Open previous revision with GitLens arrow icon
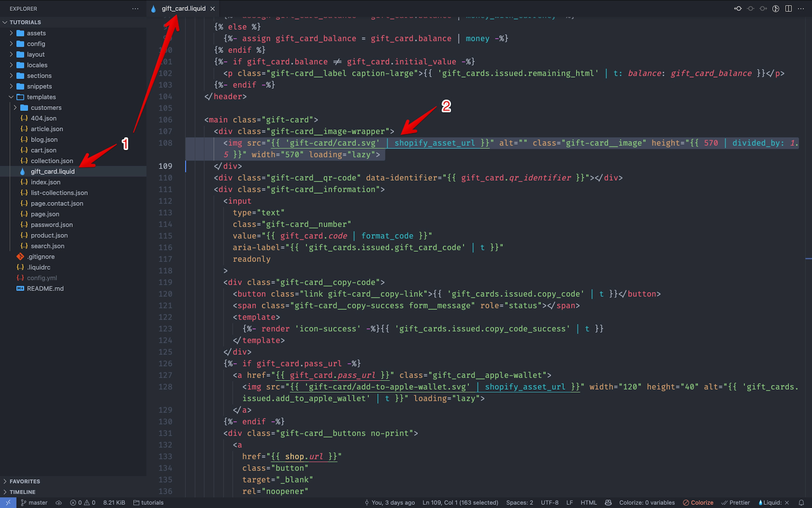The height and width of the screenshot is (508, 812). pyautogui.click(x=738, y=9)
